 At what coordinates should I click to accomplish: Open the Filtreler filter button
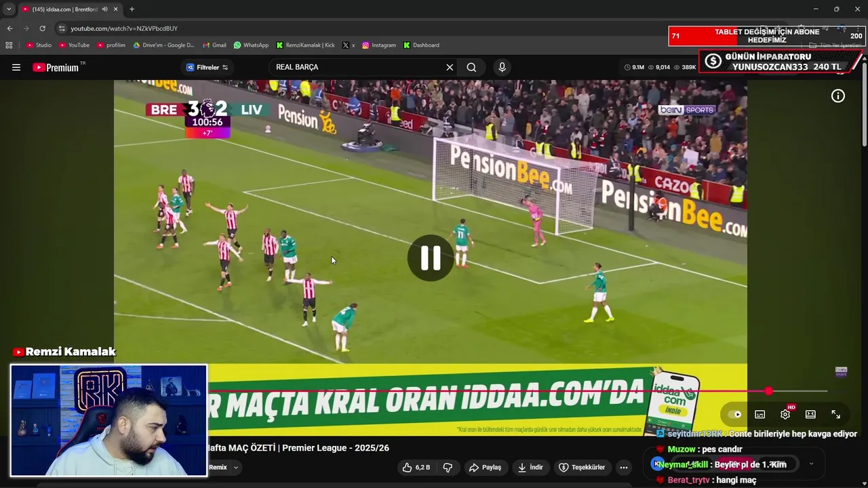[207, 67]
